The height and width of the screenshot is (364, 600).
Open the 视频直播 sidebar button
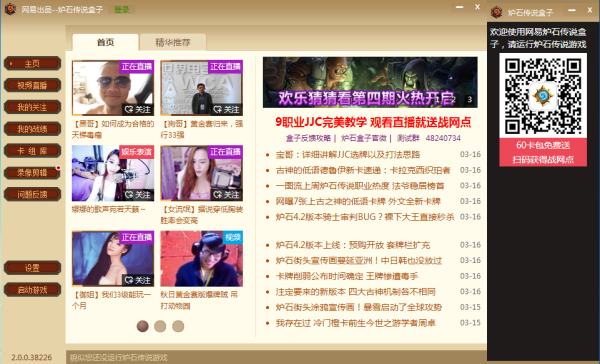click(32, 85)
